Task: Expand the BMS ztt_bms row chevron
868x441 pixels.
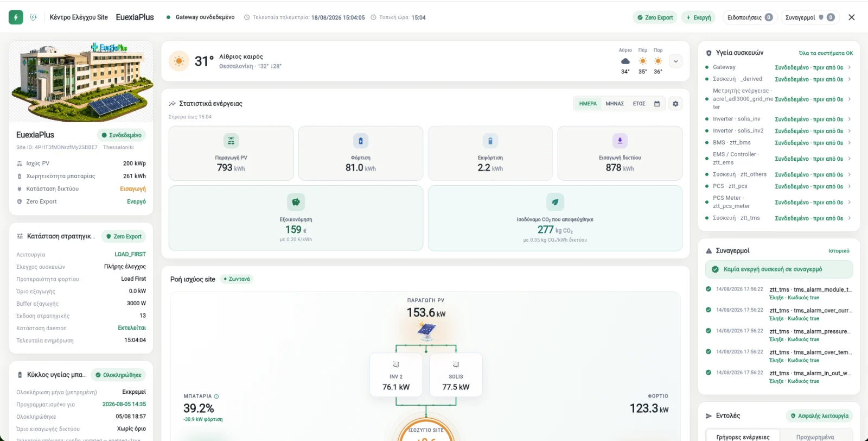Action: 849,143
